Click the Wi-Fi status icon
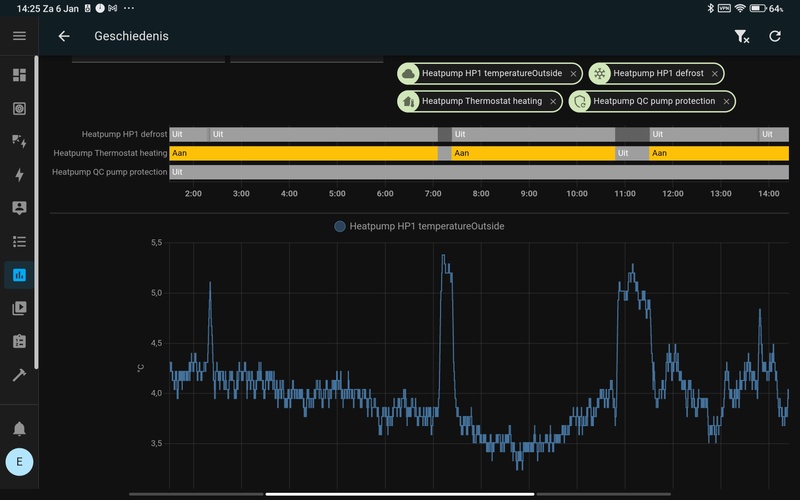800x500 pixels. (740, 8)
